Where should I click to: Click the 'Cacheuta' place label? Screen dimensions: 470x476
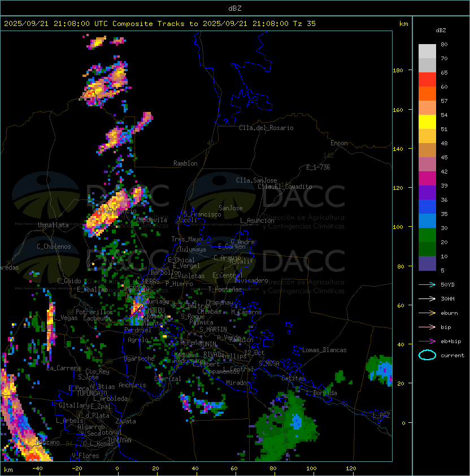97,318
